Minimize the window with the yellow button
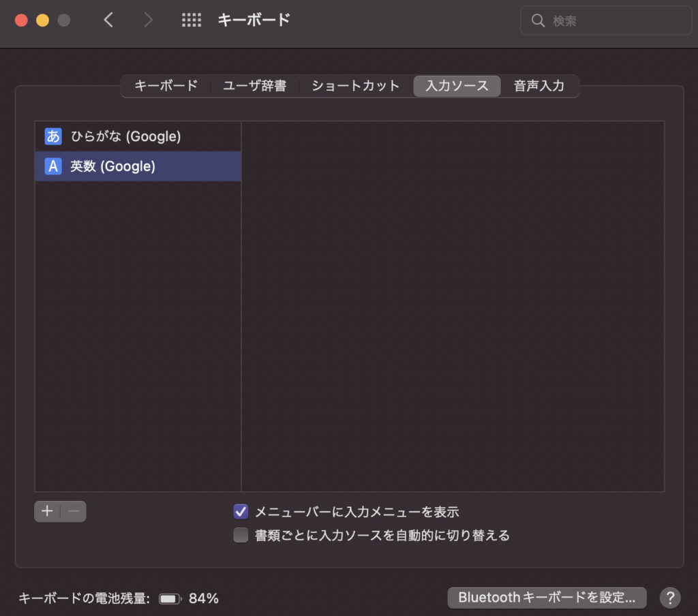 [43, 20]
